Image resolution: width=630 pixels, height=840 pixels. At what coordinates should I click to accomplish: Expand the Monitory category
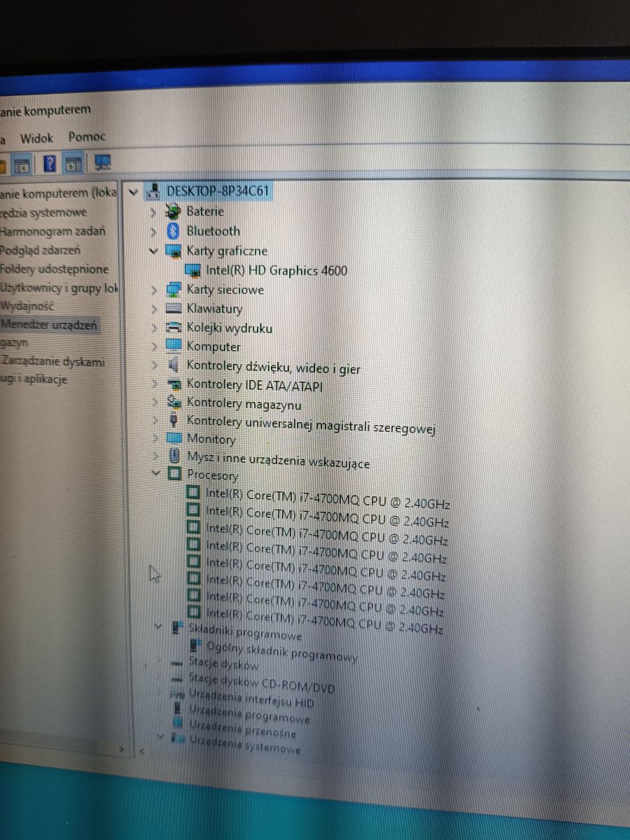pos(155,438)
